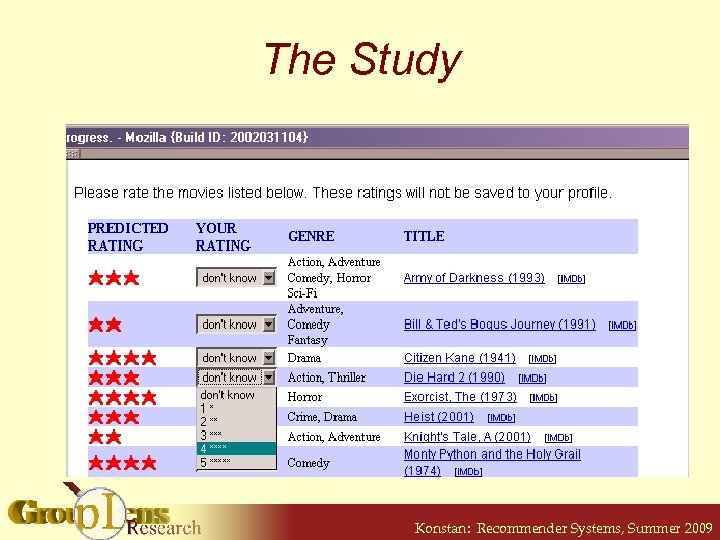This screenshot has height=540, width=720.
Task: Click predicted two-star rating for Bill & Ted's
Action: (x=105, y=325)
